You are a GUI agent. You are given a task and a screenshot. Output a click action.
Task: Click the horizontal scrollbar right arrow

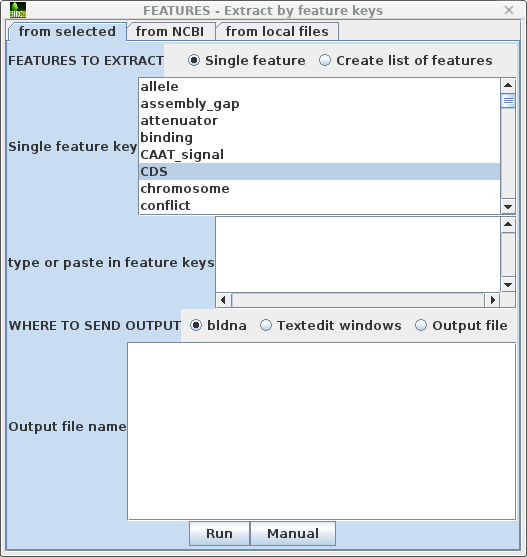pos(493,300)
